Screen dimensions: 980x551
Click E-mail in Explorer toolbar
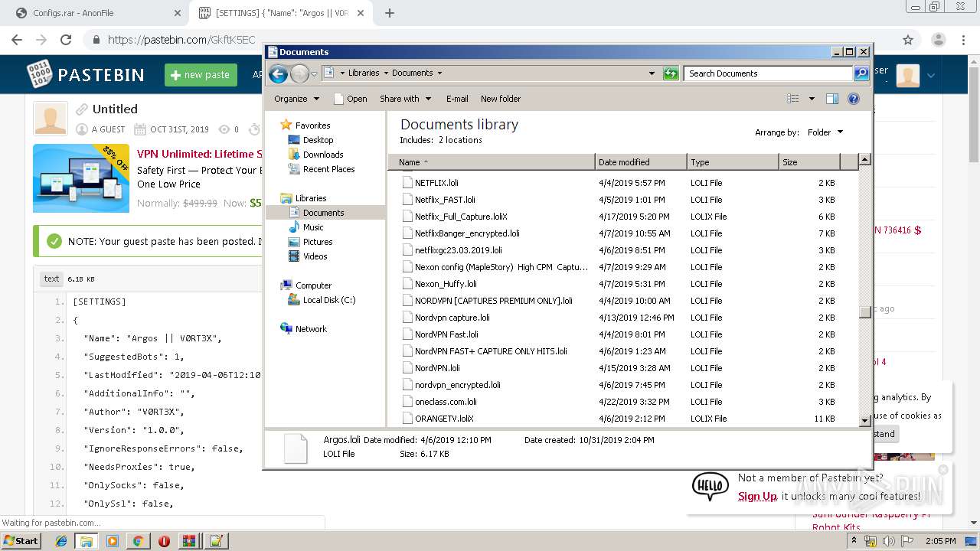[x=457, y=99]
